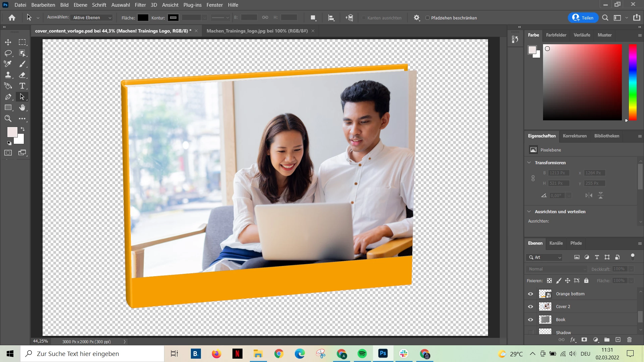Open the Filter menu
Image resolution: width=644 pixels, height=362 pixels.
140,5
